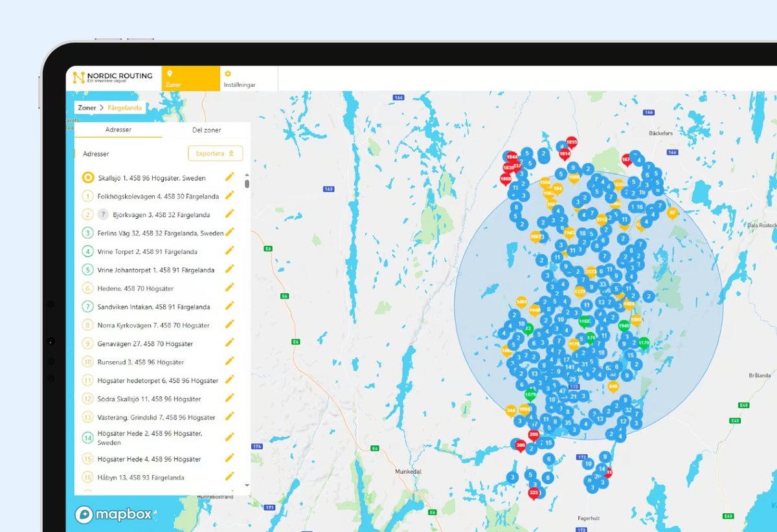Select the red map pin labeled 1815
Image resolution: width=777 pixels, height=532 pixels.
click(x=571, y=142)
